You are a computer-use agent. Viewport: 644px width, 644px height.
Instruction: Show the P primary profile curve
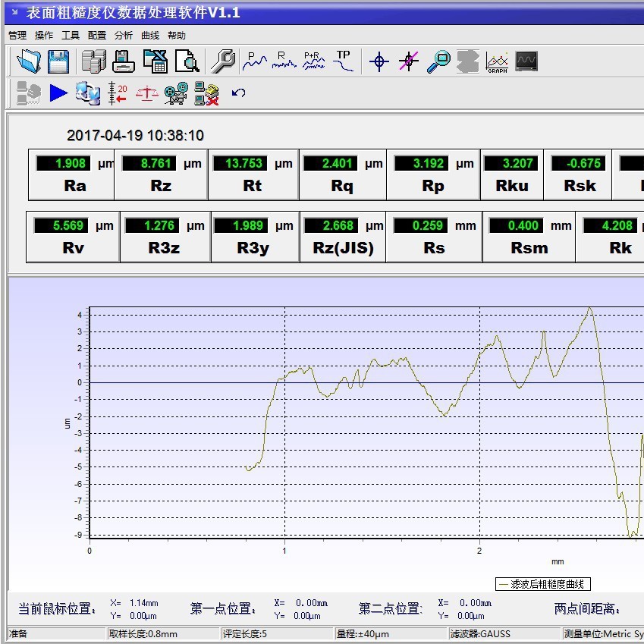click(x=255, y=61)
